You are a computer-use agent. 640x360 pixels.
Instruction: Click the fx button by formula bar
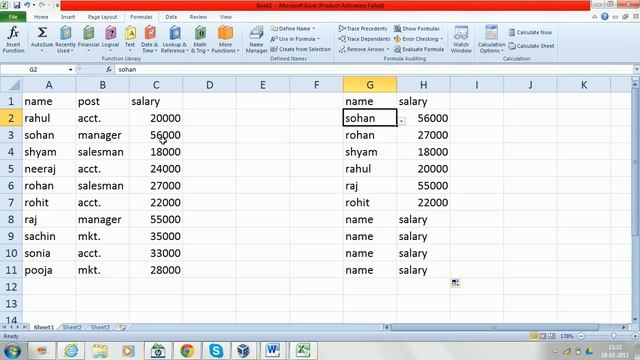pos(109,70)
